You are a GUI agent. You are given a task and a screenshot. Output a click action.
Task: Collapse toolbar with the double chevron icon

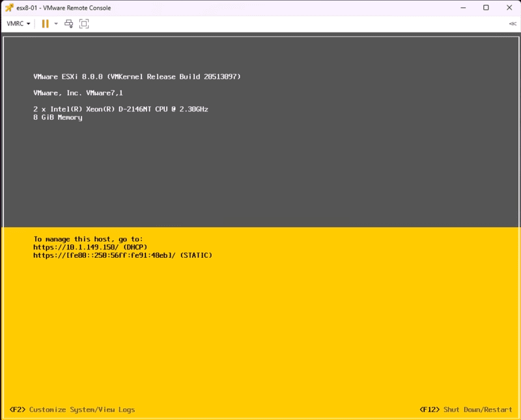tap(513, 23)
